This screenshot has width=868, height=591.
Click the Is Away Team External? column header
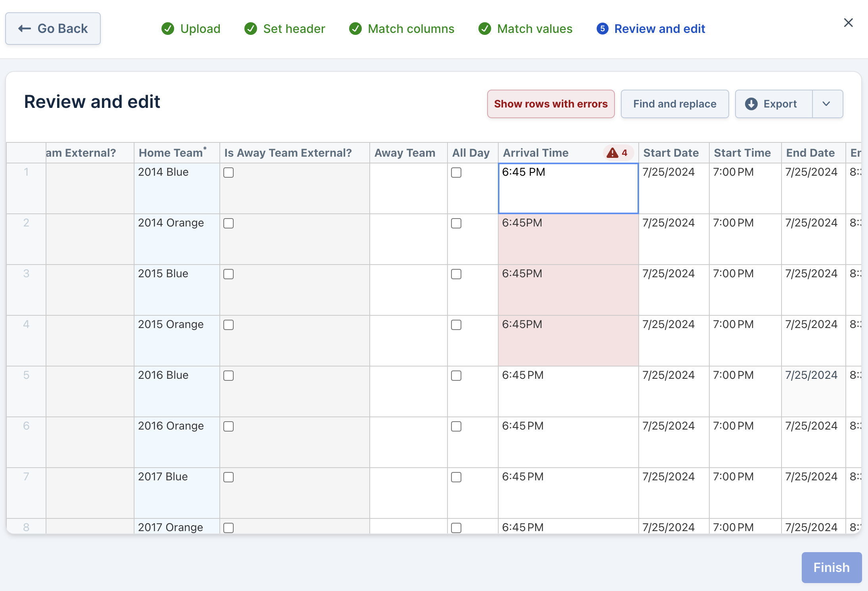pos(294,153)
